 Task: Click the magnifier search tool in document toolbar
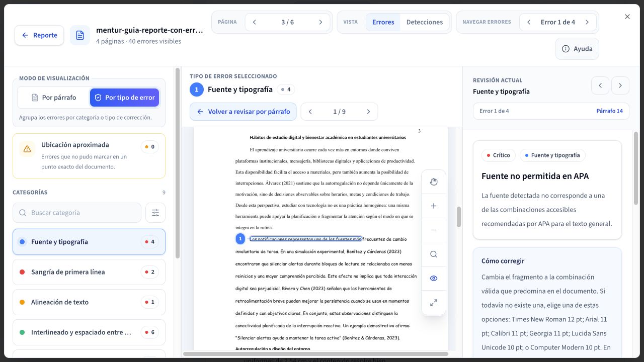pyautogui.click(x=434, y=254)
